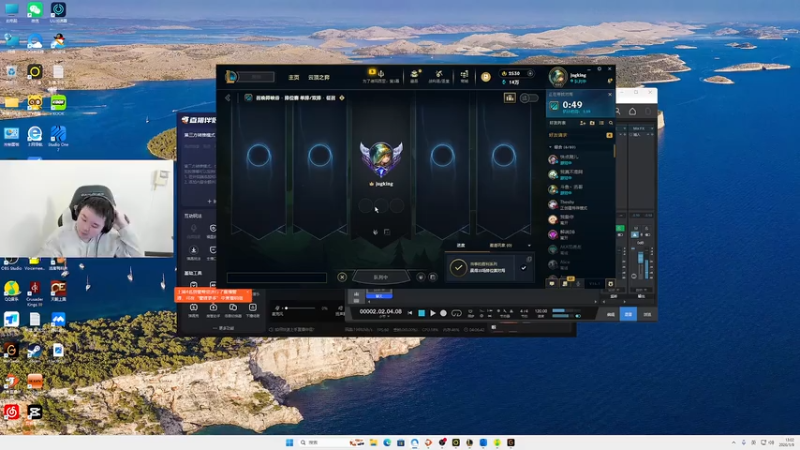Collapse the friends group expander arrow
This screenshot has height=450, width=800.
tap(551, 147)
